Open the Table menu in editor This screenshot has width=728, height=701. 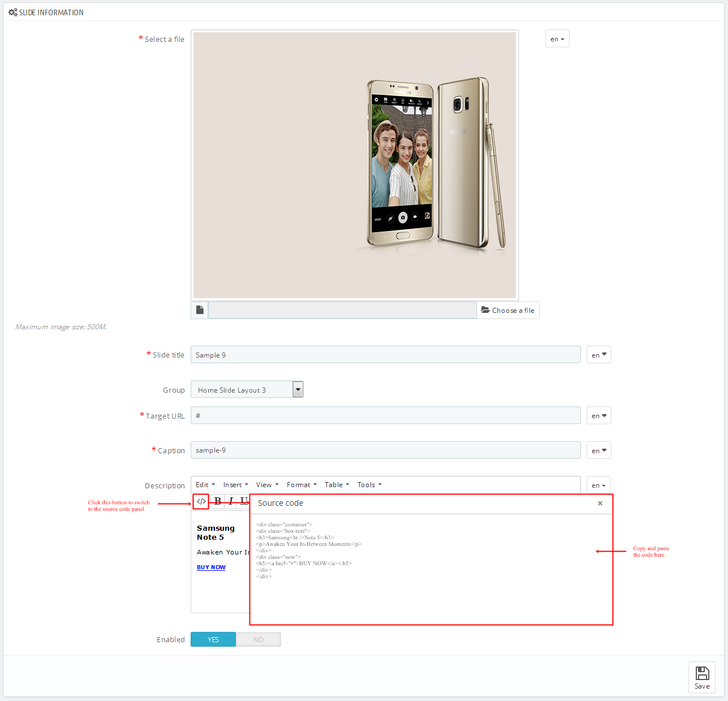tap(337, 485)
